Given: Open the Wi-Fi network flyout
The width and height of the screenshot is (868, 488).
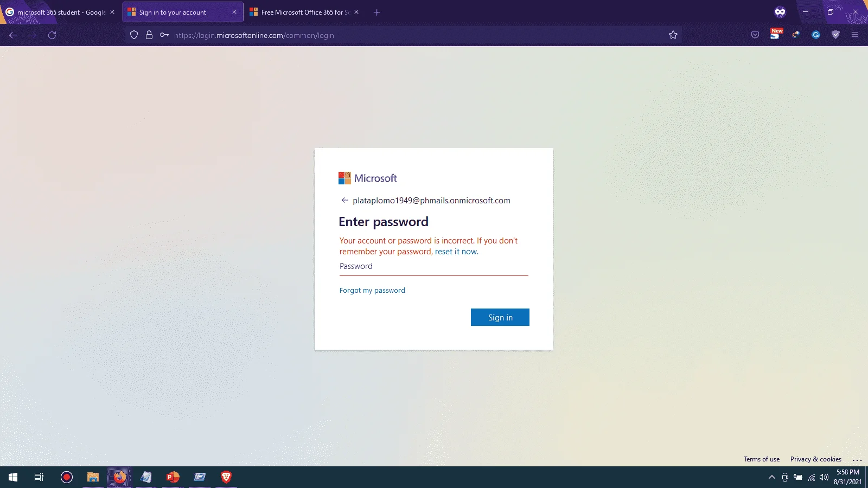Looking at the screenshot, I should coord(812,478).
